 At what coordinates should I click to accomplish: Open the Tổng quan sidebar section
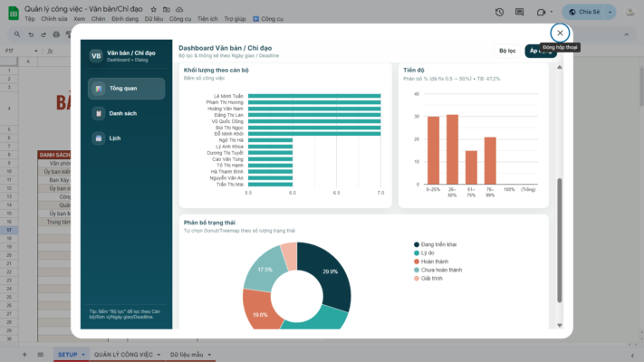coord(126,89)
